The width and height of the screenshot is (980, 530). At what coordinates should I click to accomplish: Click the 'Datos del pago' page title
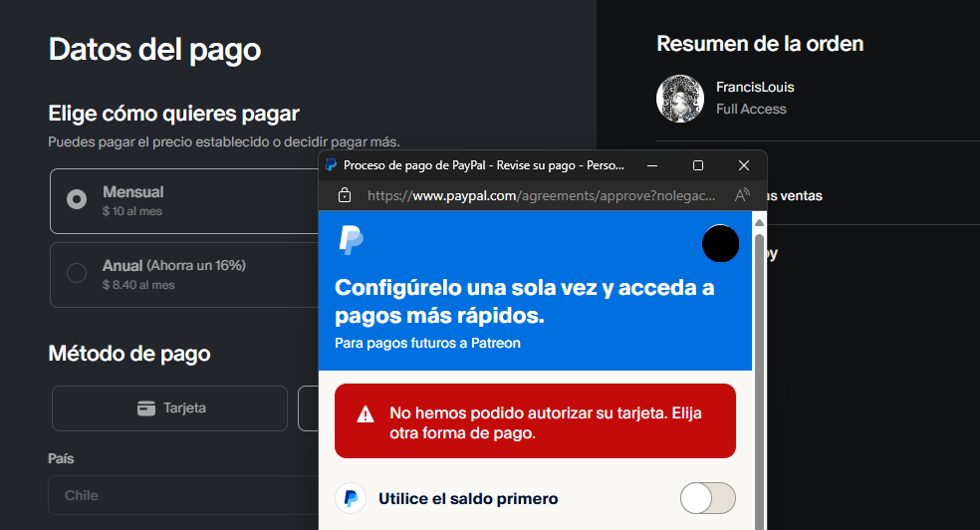point(154,50)
